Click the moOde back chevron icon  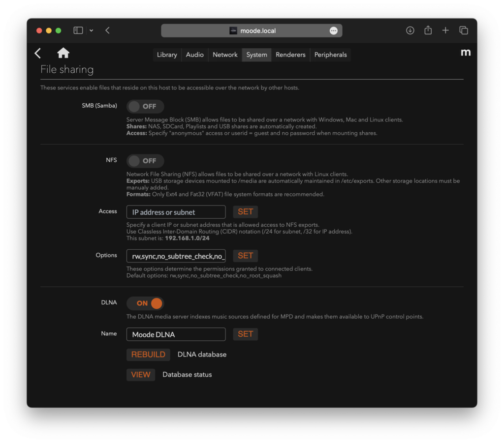[38, 53]
